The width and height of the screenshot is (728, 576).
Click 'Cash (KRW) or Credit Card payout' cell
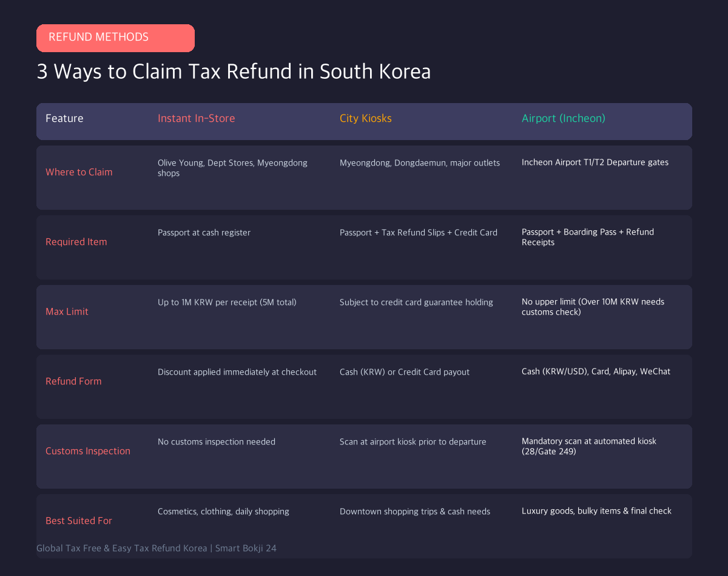(405, 372)
